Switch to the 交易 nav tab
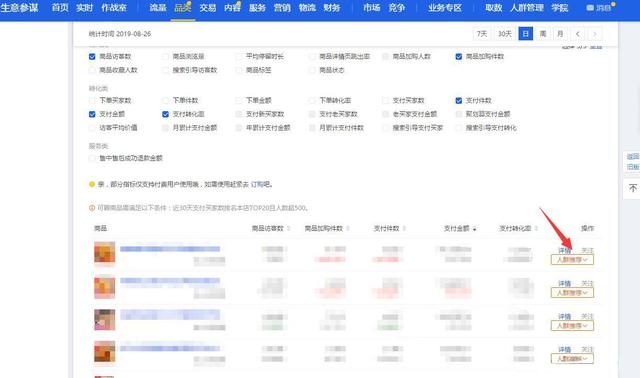Screen dimensions: 640x378 pos(208,7)
